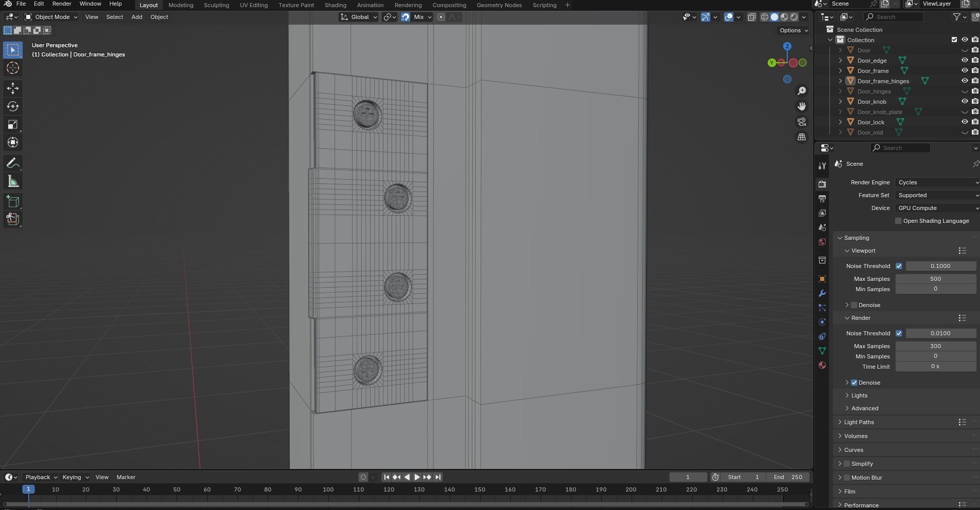Viewport: 980px width, 510px height.
Task: Enable Simplify checkbox
Action: tap(847, 464)
